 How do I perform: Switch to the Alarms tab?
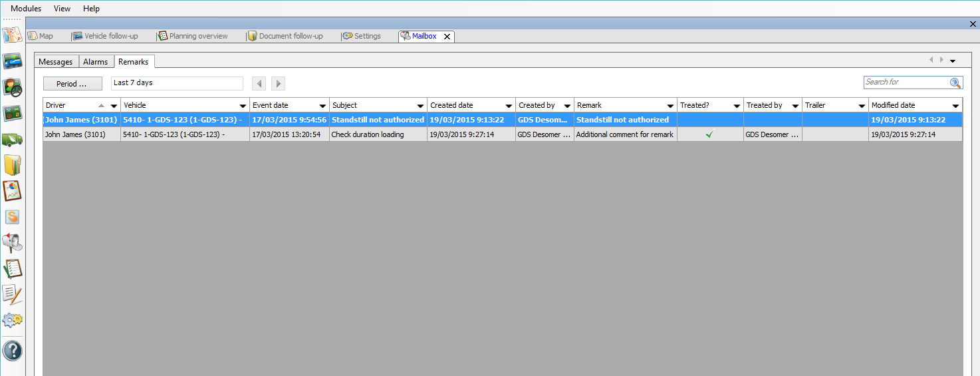pyautogui.click(x=95, y=62)
